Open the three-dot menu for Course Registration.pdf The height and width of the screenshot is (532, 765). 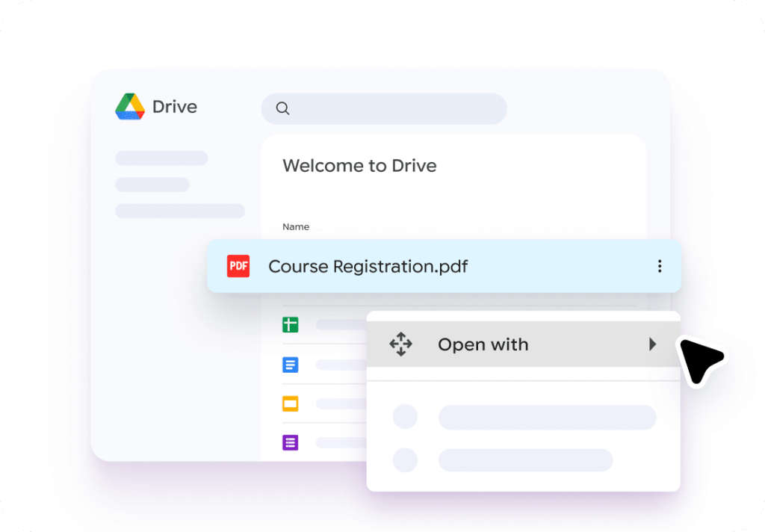coord(660,266)
